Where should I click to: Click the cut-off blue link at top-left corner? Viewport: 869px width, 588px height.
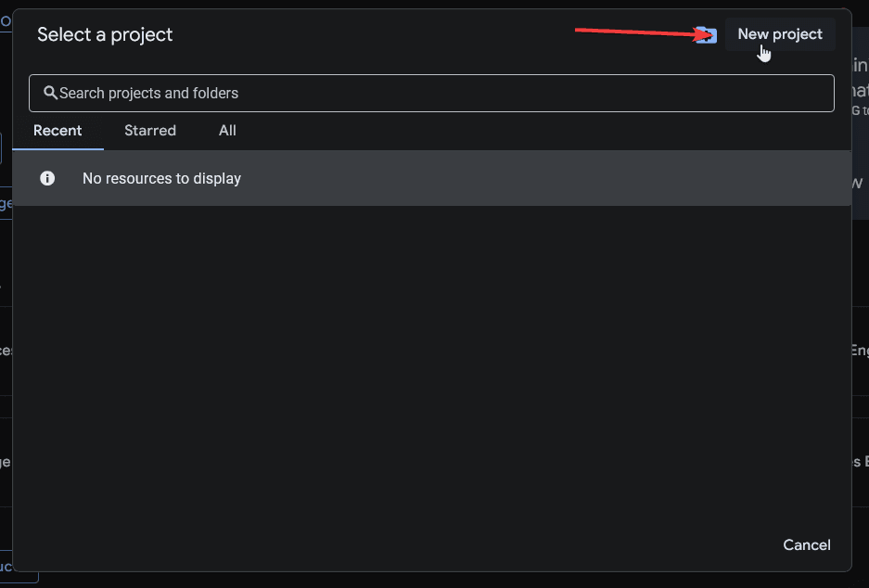(x=6, y=19)
